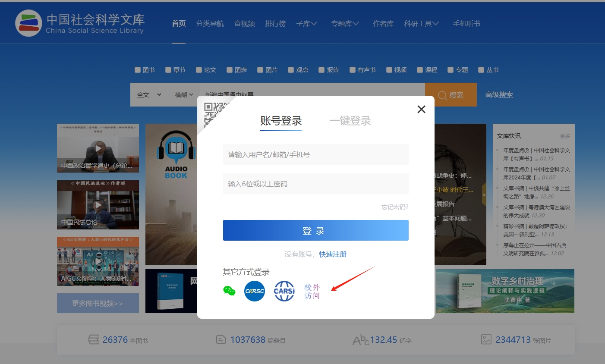This screenshot has height=364, width=605.
Task: Open news item 年度盘点② 有声书
Action: (536, 154)
